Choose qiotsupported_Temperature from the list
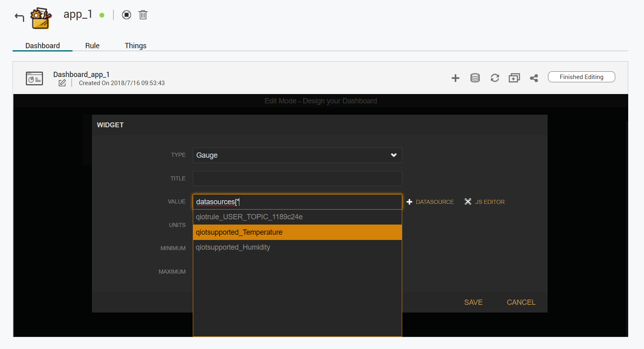644x349 pixels. pos(297,232)
